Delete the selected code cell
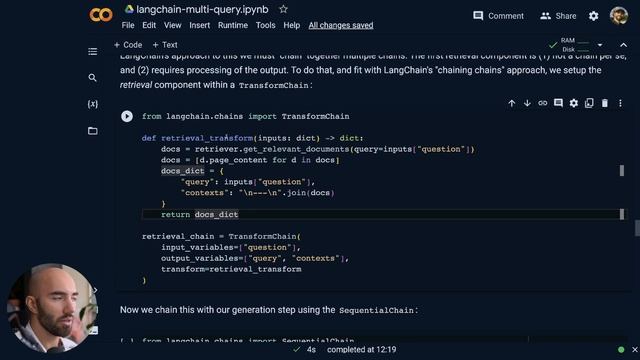The height and width of the screenshot is (360, 640). [x=604, y=103]
